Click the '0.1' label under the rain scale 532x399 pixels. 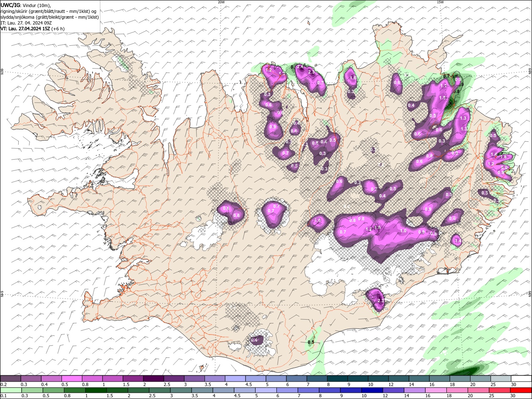4,396
